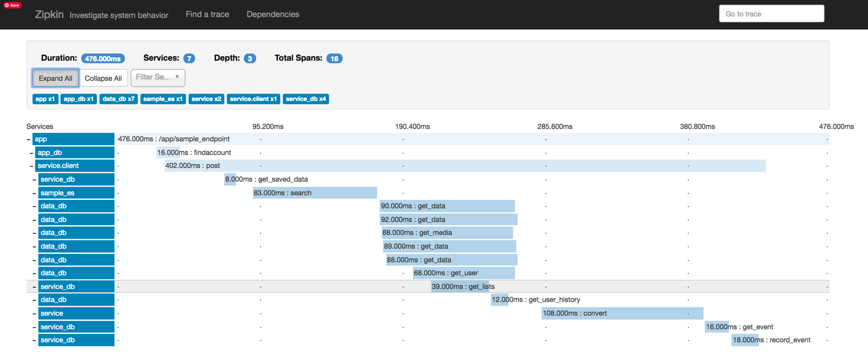
Task: Select the sample_es x1 service badge
Action: coord(163,99)
